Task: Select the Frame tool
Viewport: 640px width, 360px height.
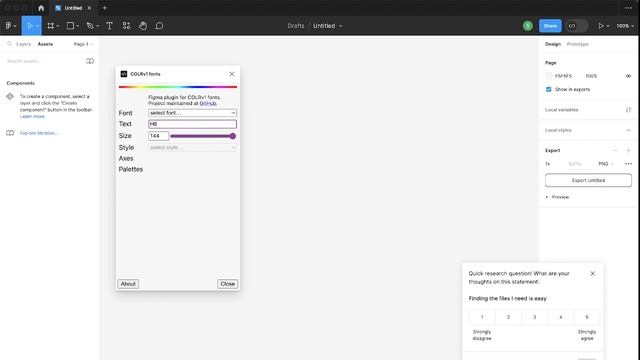Action: click(51, 26)
